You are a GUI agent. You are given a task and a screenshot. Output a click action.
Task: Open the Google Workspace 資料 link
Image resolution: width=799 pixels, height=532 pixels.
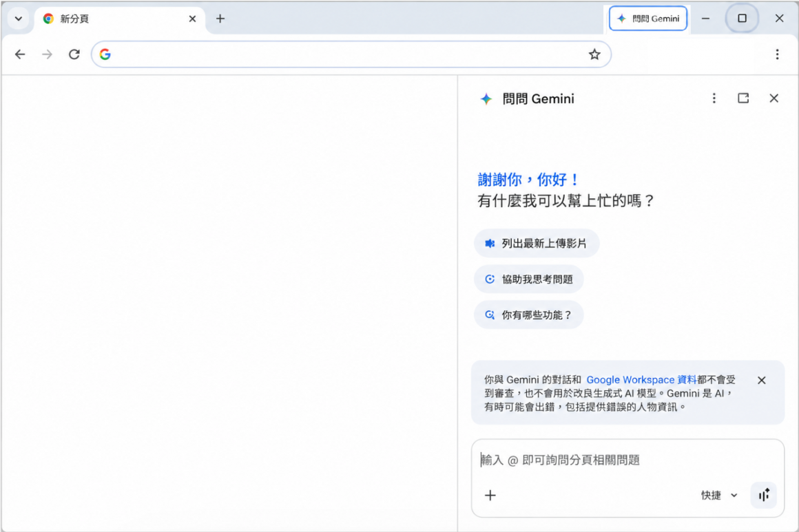click(641, 380)
